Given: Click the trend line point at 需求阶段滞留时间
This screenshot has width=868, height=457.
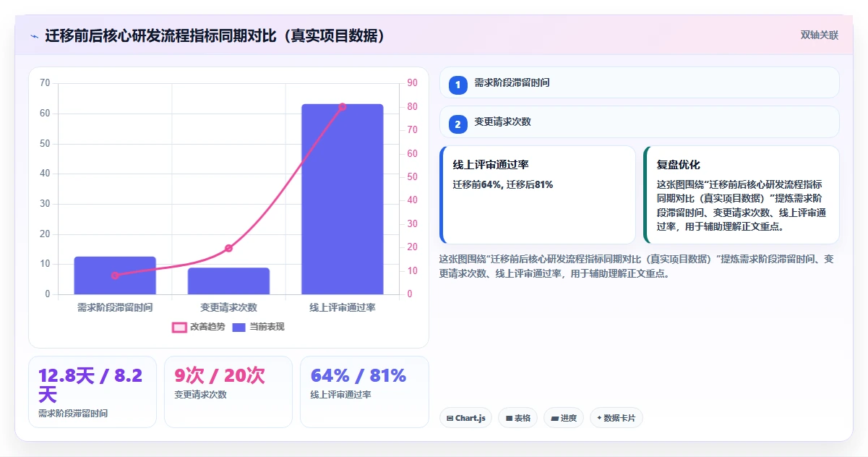Looking at the screenshot, I should coord(115,276).
